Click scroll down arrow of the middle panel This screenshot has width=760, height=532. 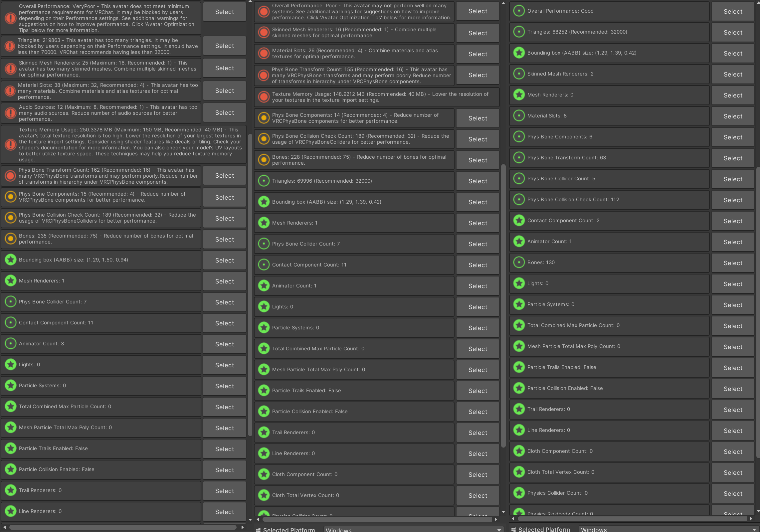coord(503,512)
